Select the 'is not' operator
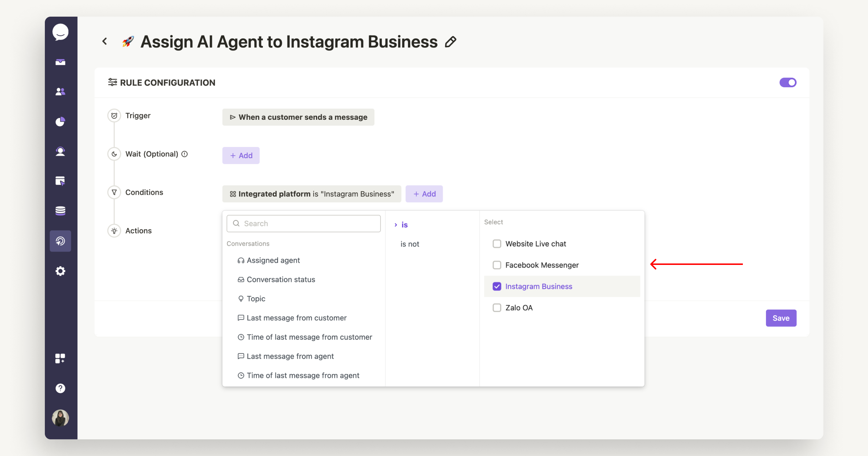This screenshot has height=456, width=868. pos(409,244)
